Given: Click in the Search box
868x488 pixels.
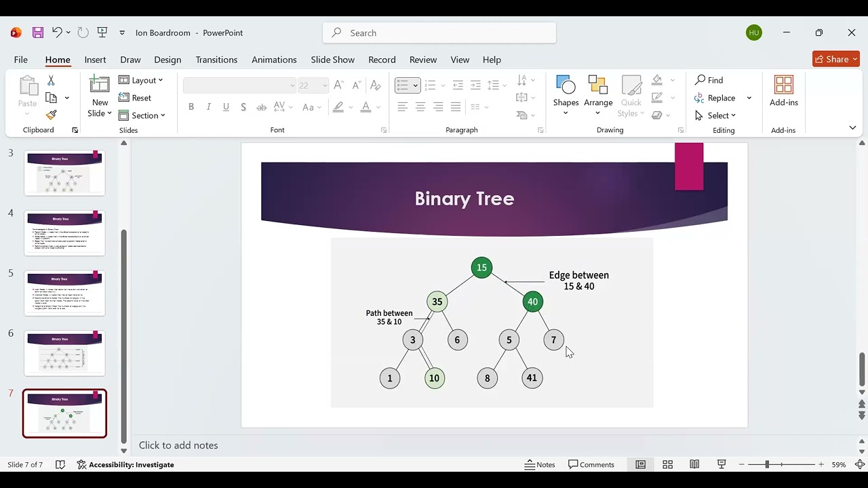Looking at the screenshot, I should 439,33.
